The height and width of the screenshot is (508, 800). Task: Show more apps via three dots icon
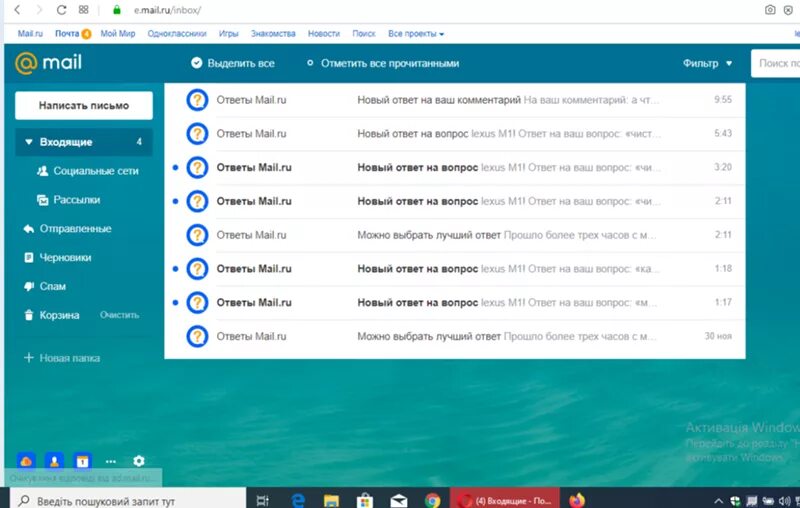tap(111, 462)
